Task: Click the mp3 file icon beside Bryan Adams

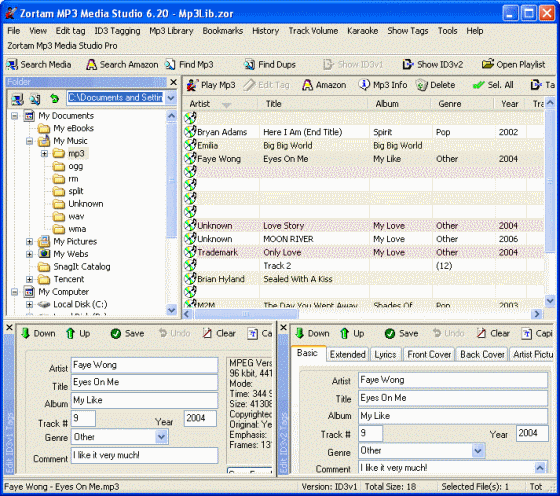Action: [x=190, y=131]
